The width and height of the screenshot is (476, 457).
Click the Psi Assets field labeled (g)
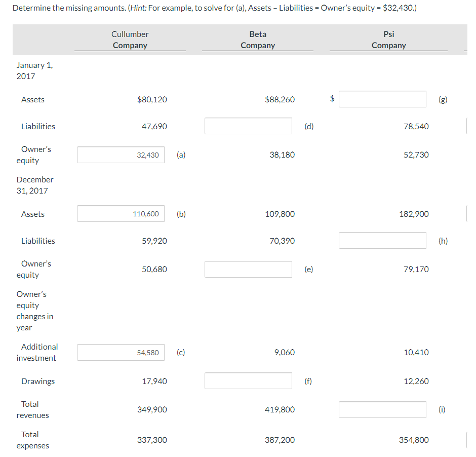tap(382, 99)
